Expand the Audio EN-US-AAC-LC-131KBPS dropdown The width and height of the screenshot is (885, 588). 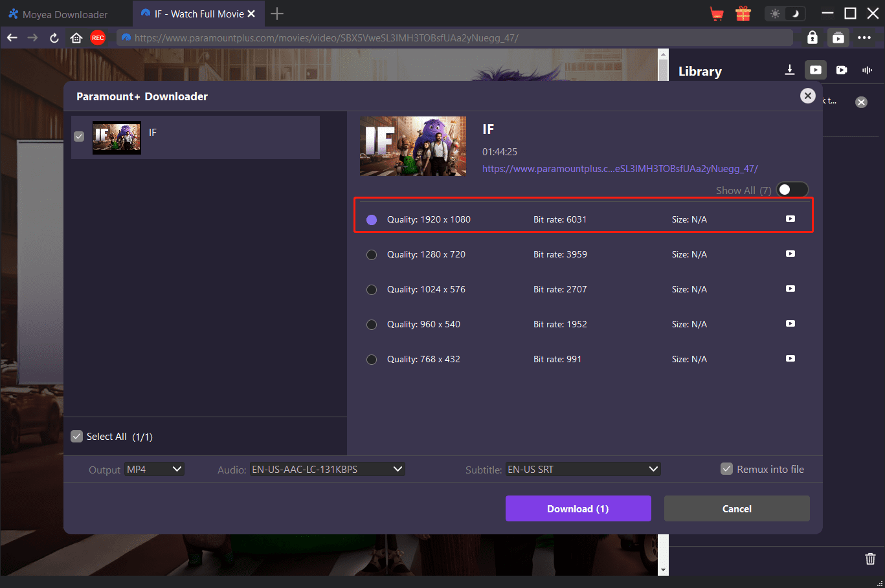pos(328,470)
